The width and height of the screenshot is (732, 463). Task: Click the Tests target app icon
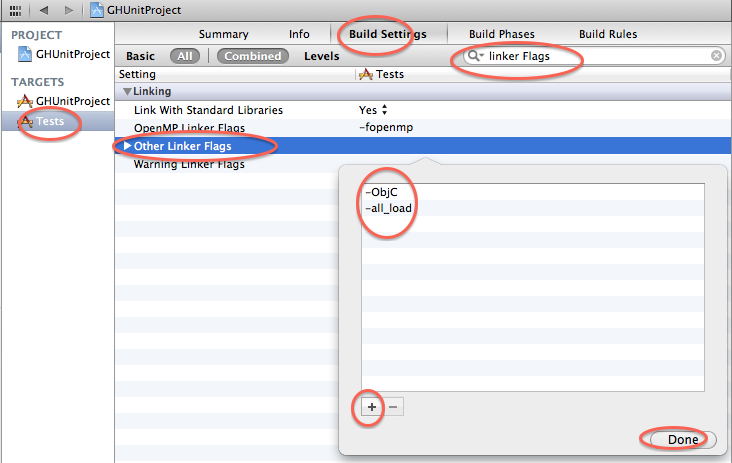25,121
